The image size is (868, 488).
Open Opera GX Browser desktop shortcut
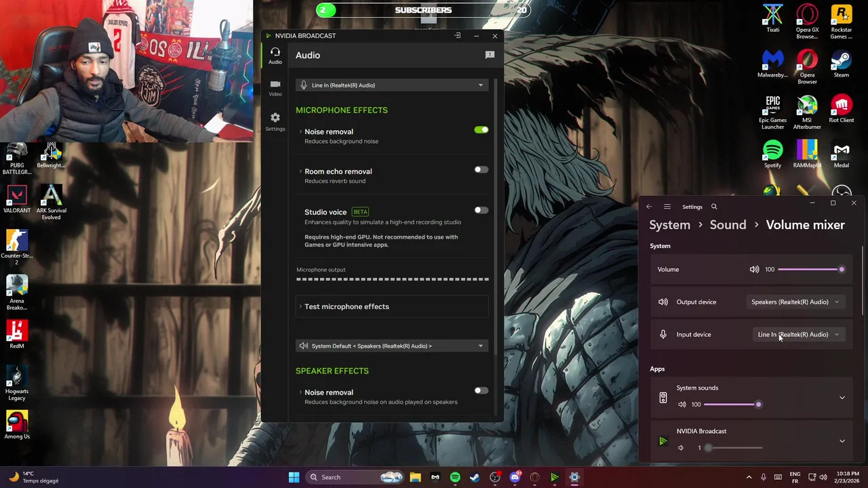(807, 22)
